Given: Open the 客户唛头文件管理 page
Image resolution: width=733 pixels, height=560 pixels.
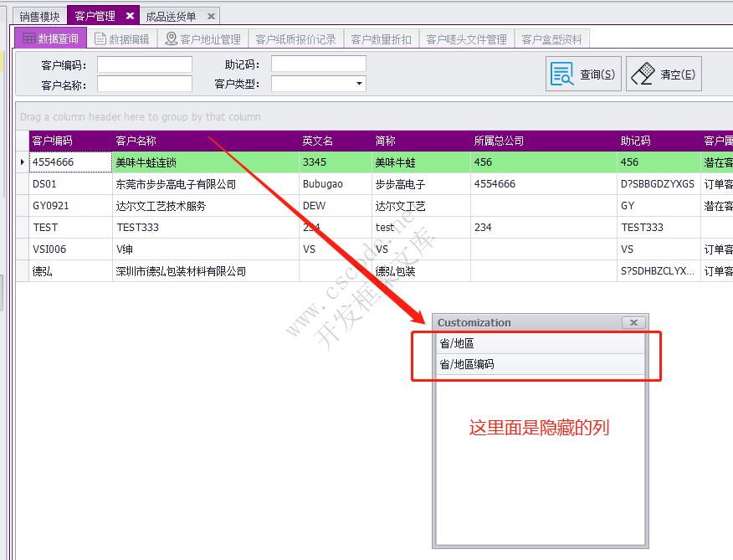Looking at the screenshot, I should [x=466, y=37].
